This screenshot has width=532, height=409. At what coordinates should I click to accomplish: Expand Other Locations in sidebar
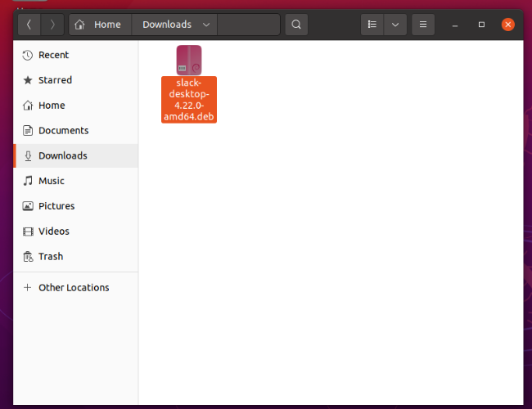75,288
